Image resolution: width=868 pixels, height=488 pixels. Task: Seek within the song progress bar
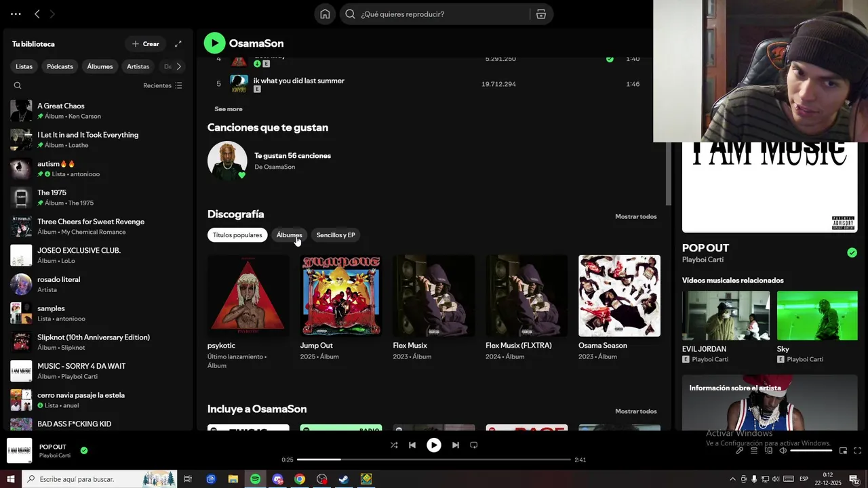coord(434,460)
